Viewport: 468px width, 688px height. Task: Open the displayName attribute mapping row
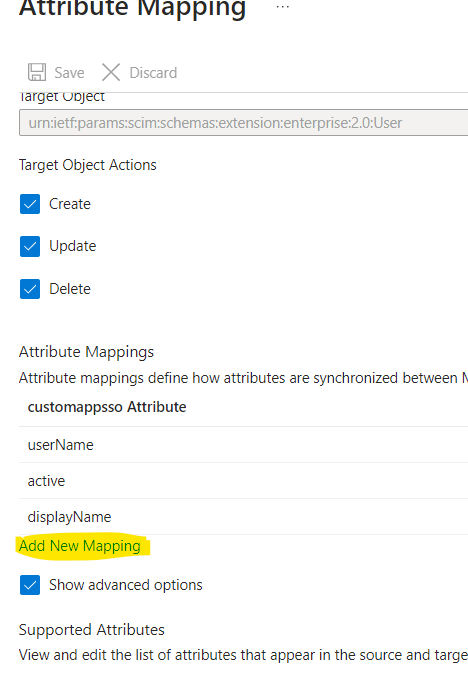tap(243, 517)
